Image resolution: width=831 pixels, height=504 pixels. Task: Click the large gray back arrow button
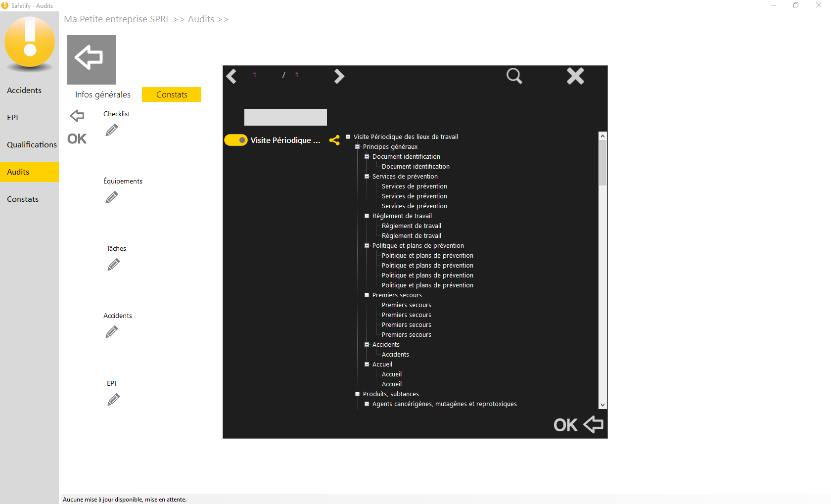click(x=92, y=59)
